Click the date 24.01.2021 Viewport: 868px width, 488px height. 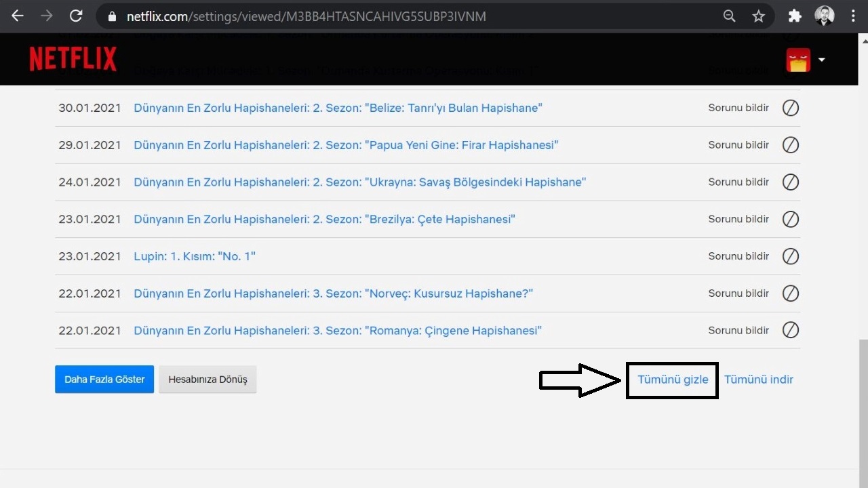point(90,182)
